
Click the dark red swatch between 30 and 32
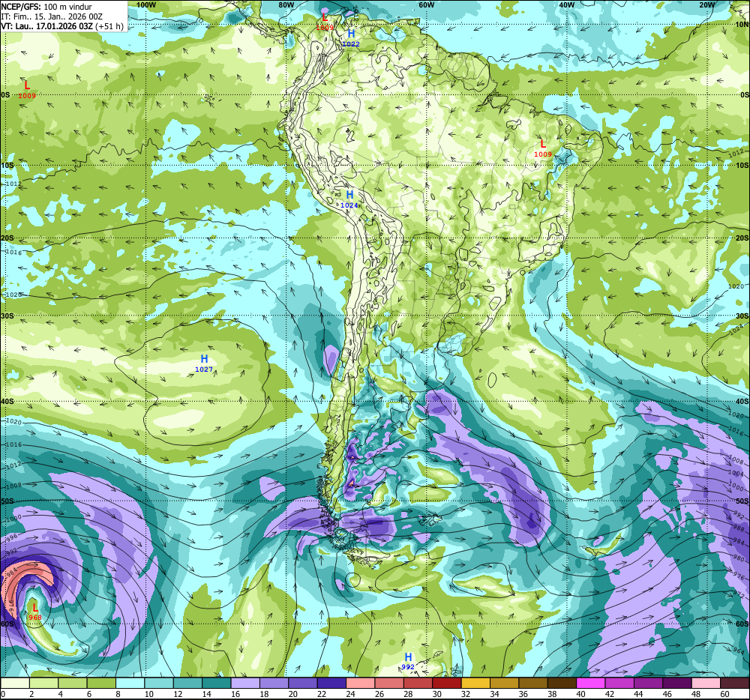pos(447,684)
